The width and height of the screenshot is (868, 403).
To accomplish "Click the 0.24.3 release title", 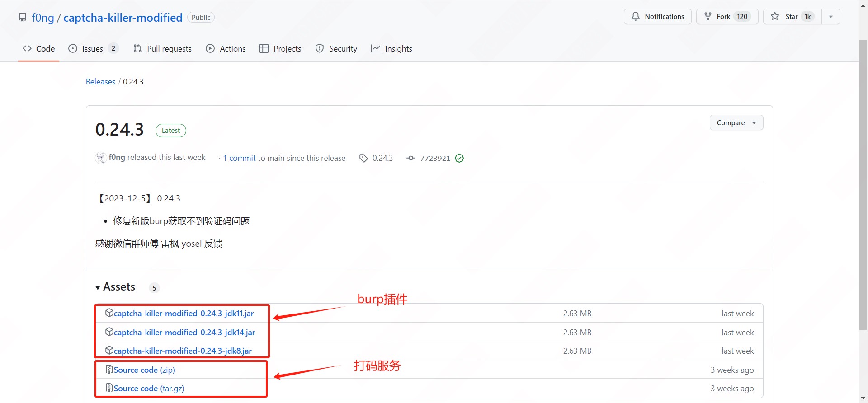I will coord(119,130).
